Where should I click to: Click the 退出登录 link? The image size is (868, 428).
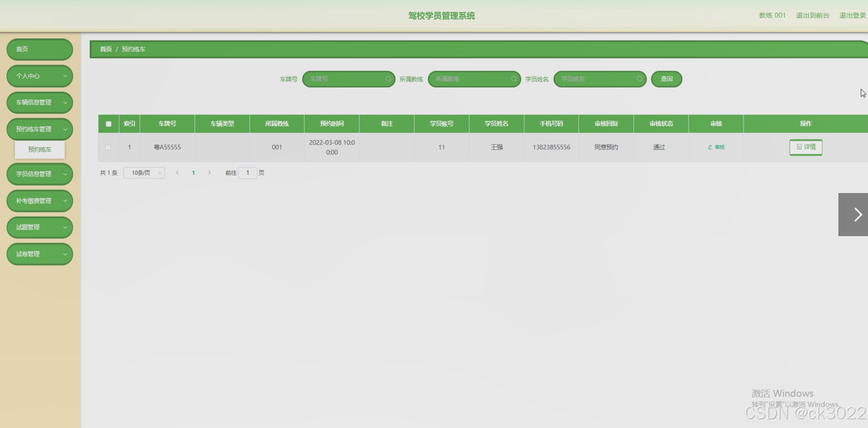pos(852,15)
